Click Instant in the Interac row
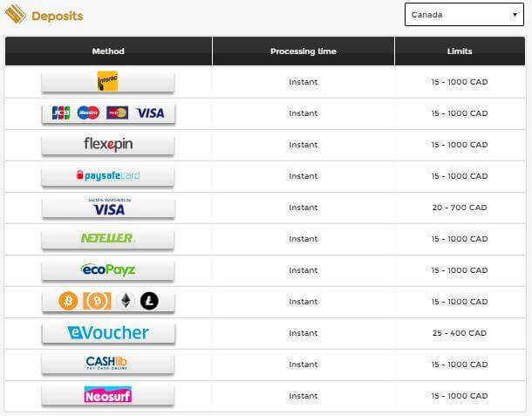The image size is (532, 416). [x=304, y=82]
